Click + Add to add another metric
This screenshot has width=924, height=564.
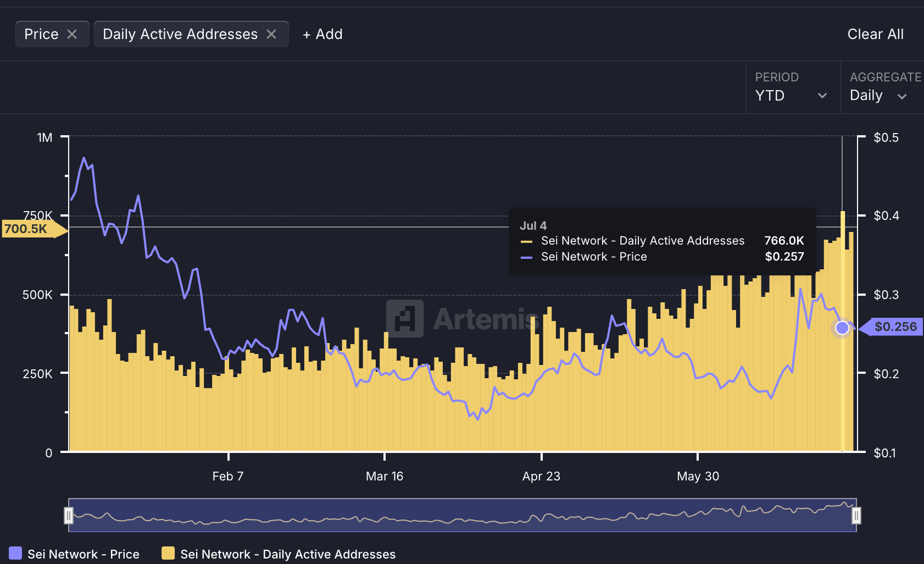(322, 34)
